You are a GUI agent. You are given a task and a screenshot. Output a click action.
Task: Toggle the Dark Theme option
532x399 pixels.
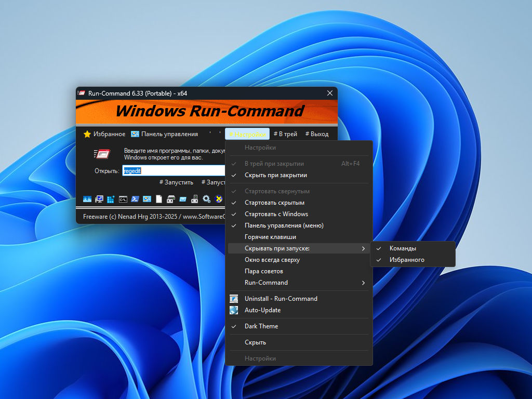pos(261,326)
